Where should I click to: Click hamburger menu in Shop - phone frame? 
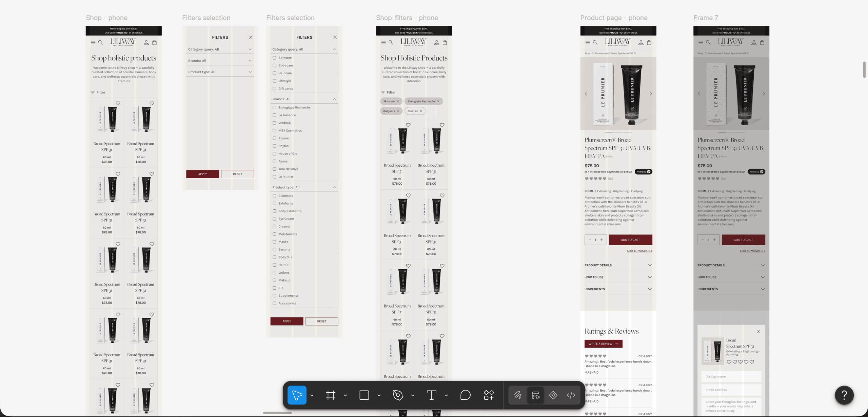tap(93, 43)
